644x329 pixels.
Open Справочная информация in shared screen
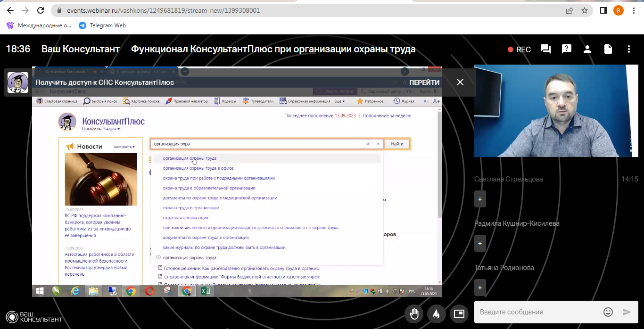coord(305,101)
